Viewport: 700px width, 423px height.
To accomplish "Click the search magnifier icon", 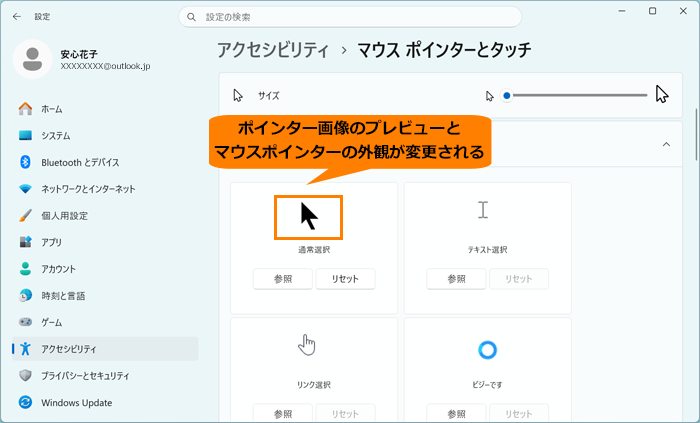I will point(192,17).
